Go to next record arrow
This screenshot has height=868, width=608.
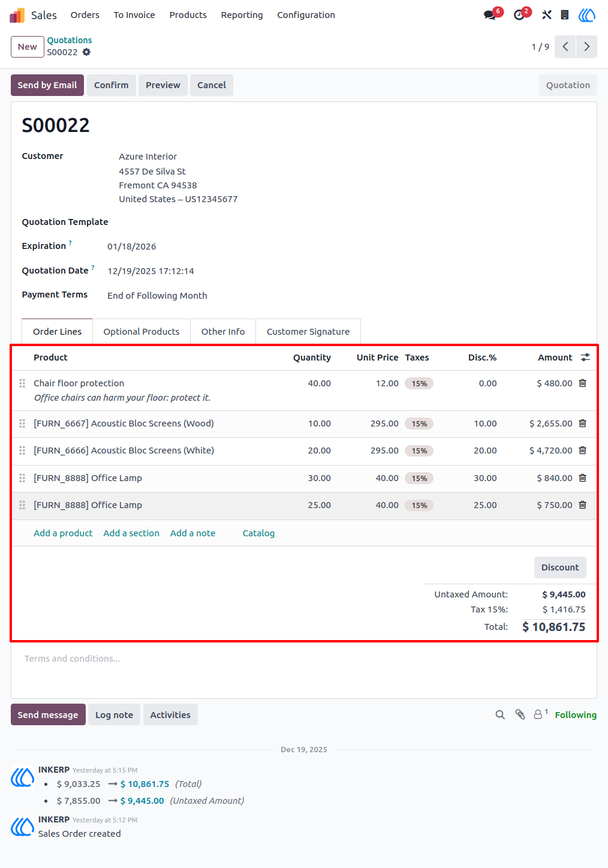pos(586,47)
